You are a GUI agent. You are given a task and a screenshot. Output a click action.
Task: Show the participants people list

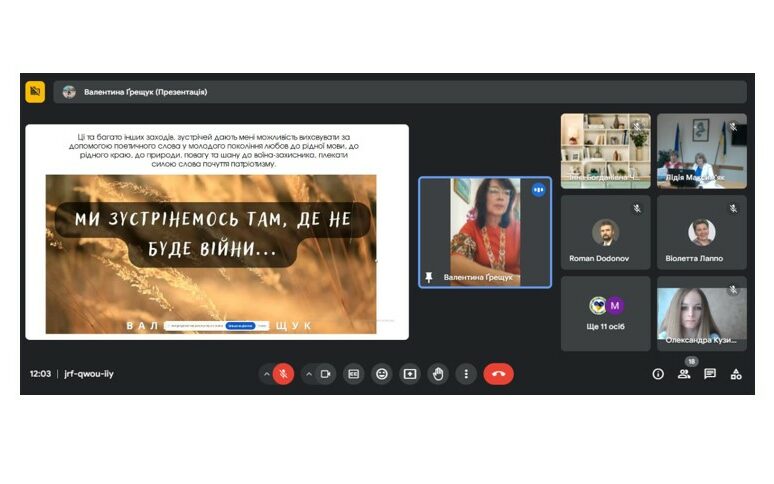click(x=684, y=374)
